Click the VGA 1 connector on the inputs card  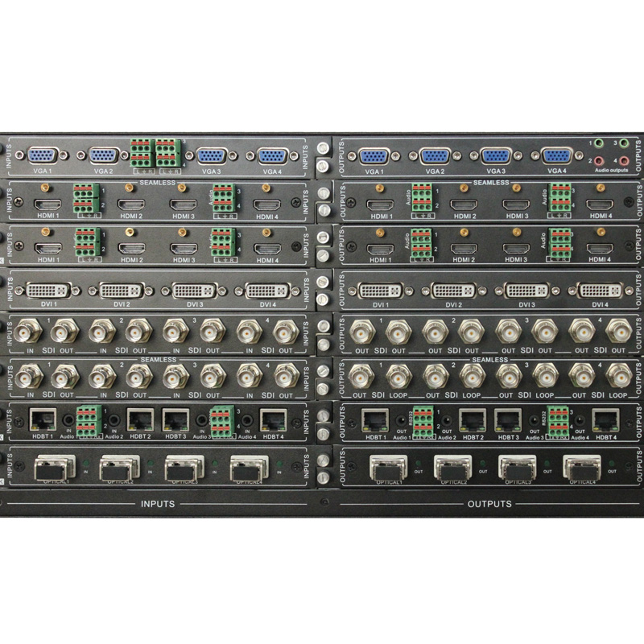(43, 155)
